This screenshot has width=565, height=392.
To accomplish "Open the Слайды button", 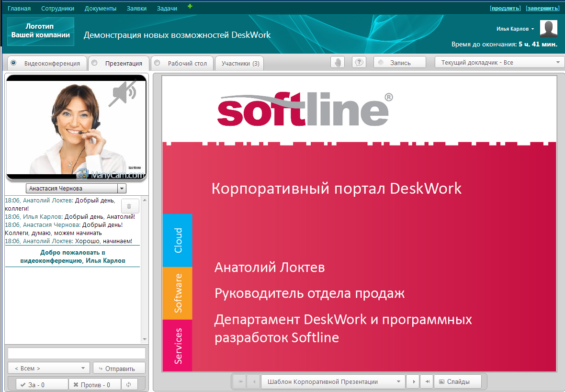I will (x=458, y=381).
